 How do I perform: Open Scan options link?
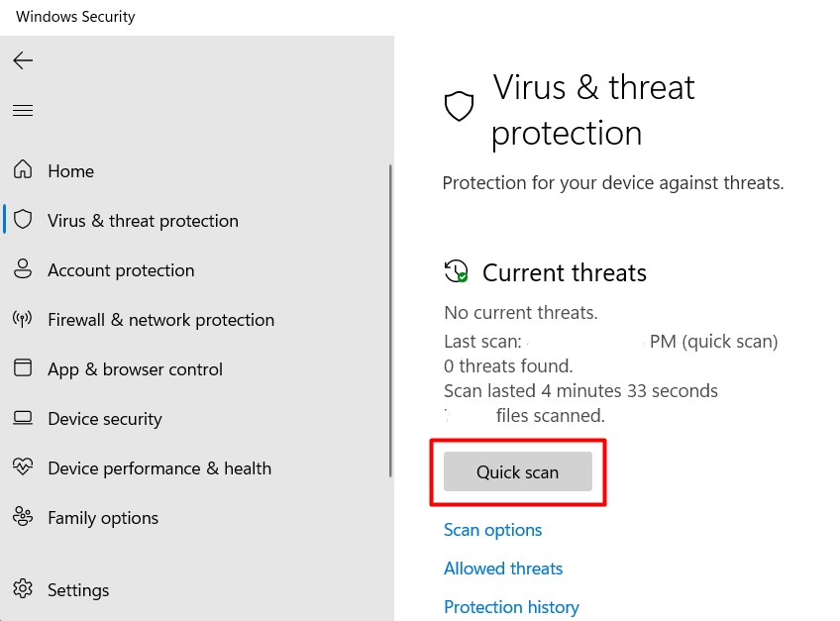click(492, 530)
